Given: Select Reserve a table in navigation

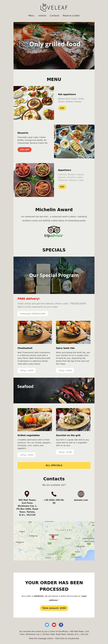Looking at the screenshot, I should pyautogui.click(x=71, y=16).
